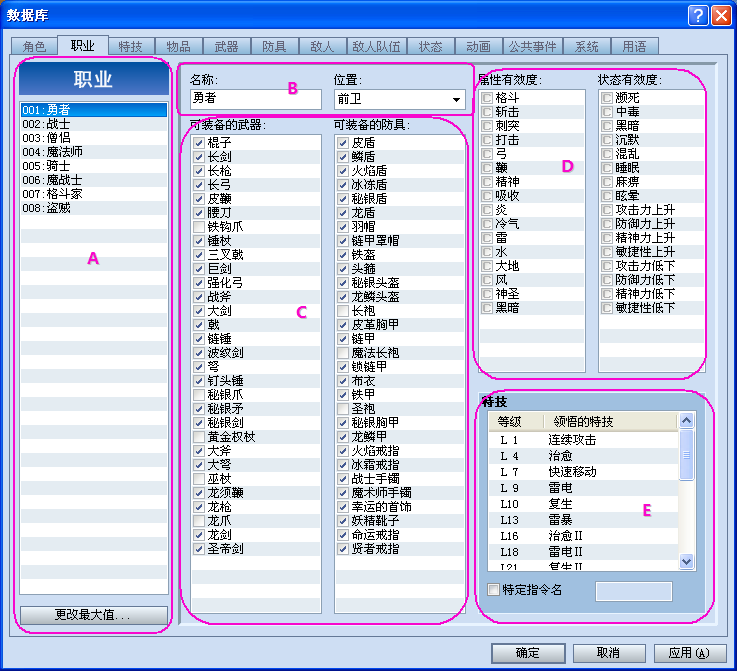Check the 长袍 armor checkbox
The height and width of the screenshot is (671, 737).
point(343,311)
